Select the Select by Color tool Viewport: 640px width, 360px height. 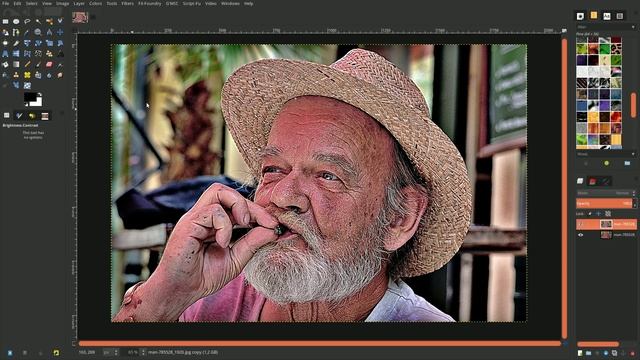pos(49,21)
